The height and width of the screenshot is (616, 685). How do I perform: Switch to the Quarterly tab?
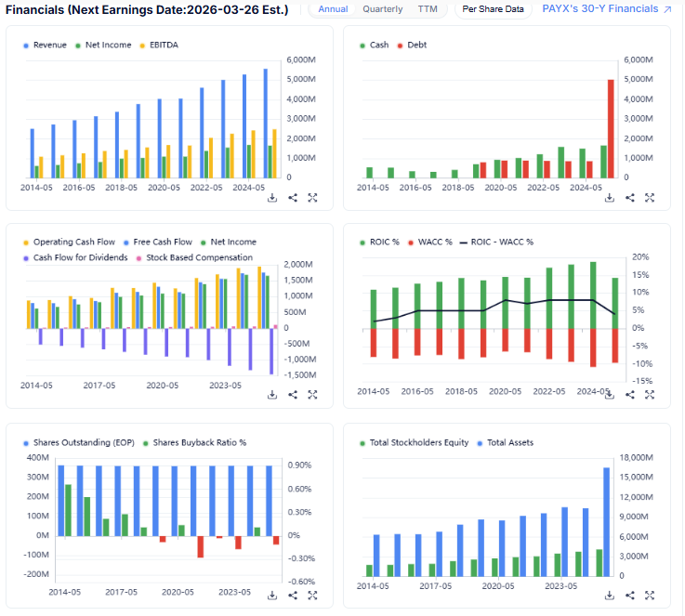(x=382, y=9)
